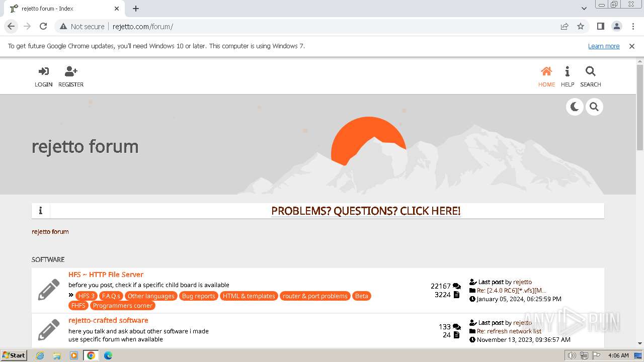644x362 pixels.
Task: Open Beta child board tag
Action: click(x=362, y=296)
